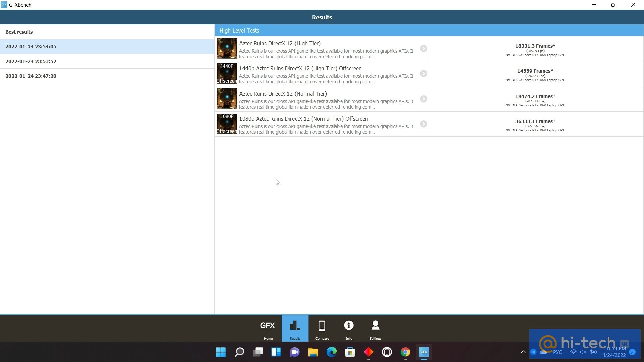Screen dimensions: 644x362
Task: Open Task View from the taskbar
Action: (x=258, y=352)
